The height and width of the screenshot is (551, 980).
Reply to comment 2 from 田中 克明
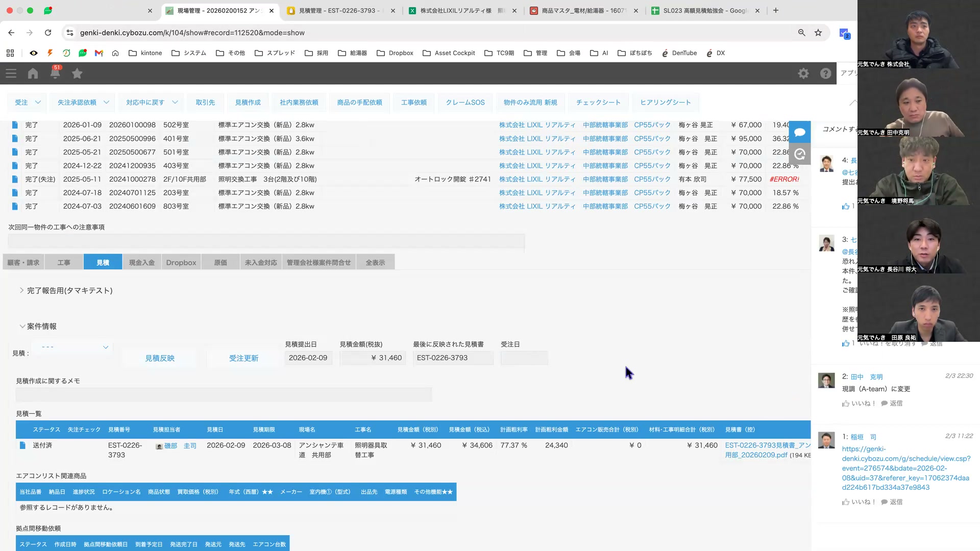(x=892, y=404)
